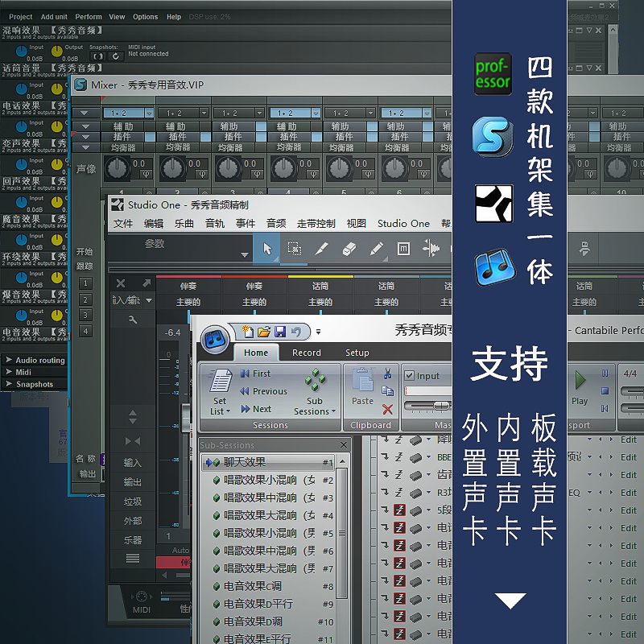Click the Play button in transport
Viewport: 644px width, 644px height.
(580, 387)
